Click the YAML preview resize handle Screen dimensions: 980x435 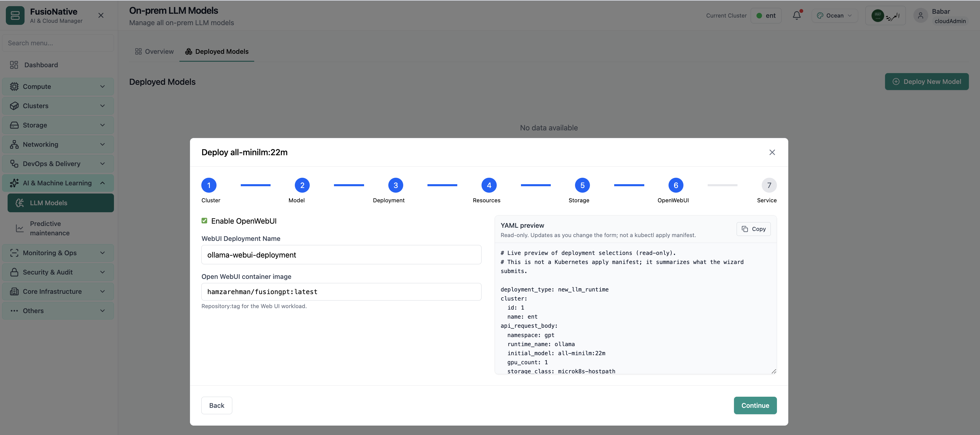pyautogui.click(x=773, y=372)
